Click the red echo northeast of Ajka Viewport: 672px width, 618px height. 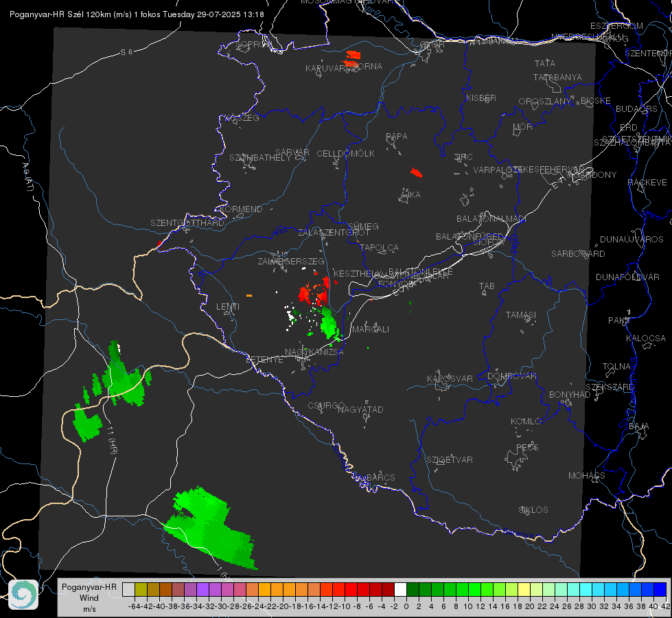coord(416,173)
